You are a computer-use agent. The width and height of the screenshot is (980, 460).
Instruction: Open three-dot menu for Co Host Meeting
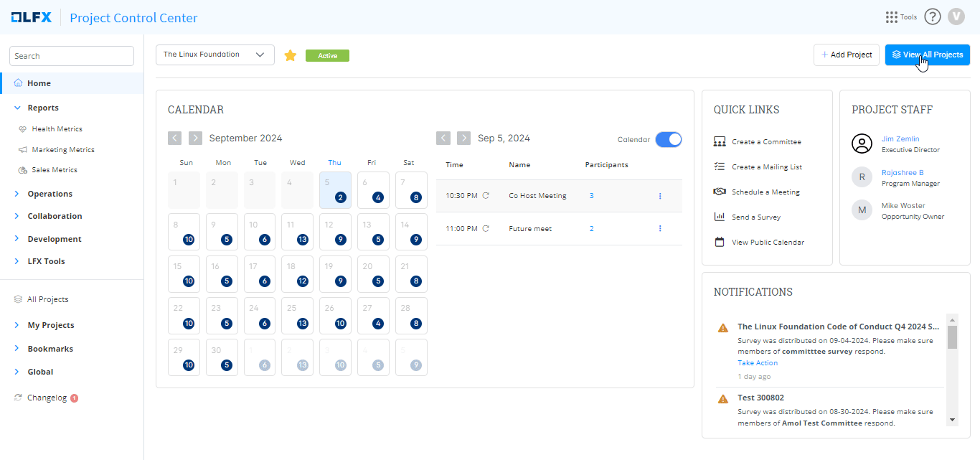tap(660, 196)
